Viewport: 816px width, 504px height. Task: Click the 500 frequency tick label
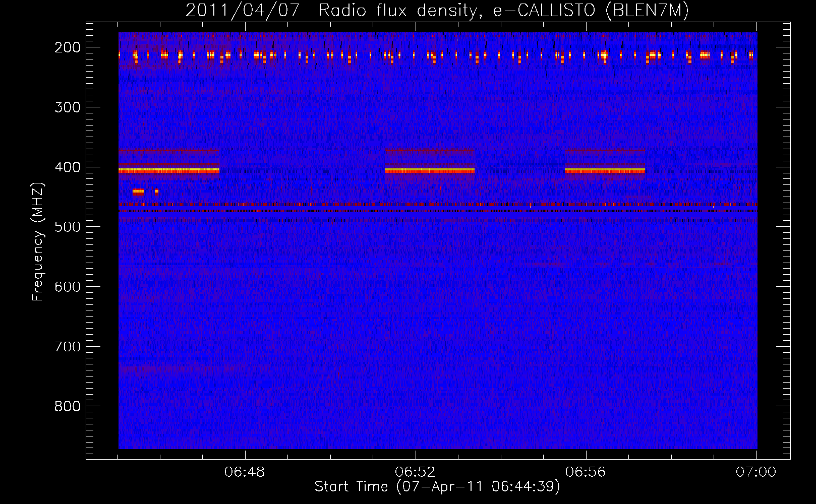68,227
